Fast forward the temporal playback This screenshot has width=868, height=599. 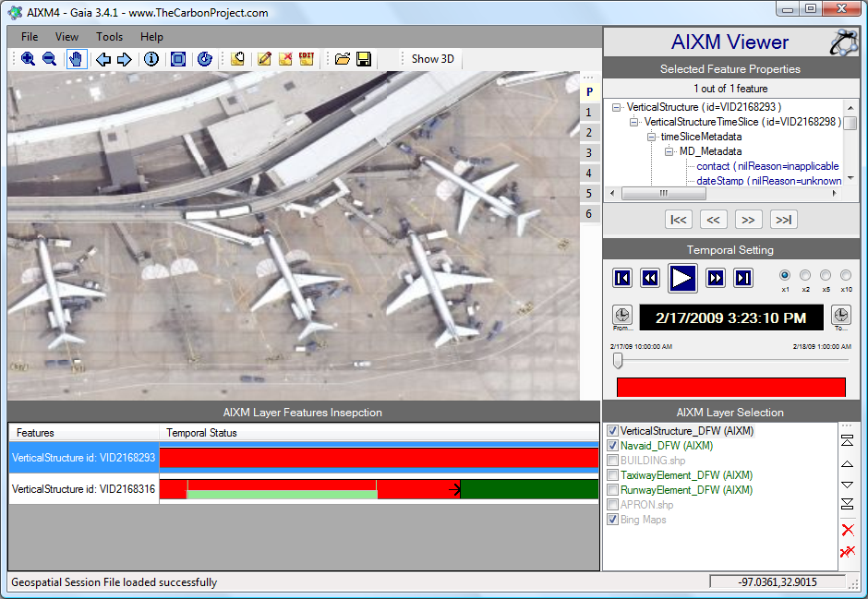pos(716,278)
